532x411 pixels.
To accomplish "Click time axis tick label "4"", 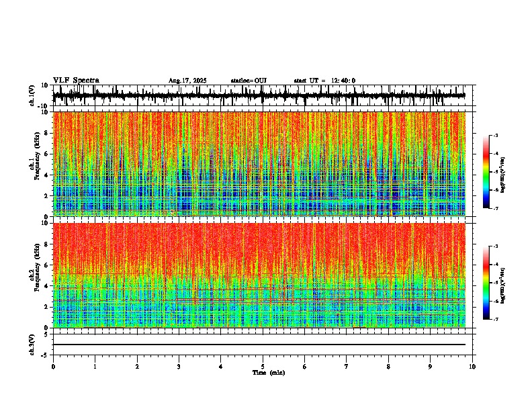I will 220,367.
